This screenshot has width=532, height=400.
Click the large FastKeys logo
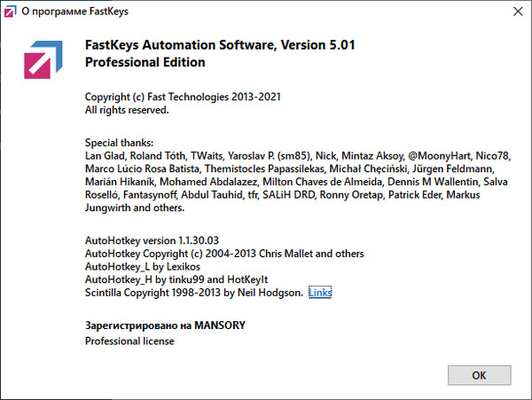coord(43,59)
